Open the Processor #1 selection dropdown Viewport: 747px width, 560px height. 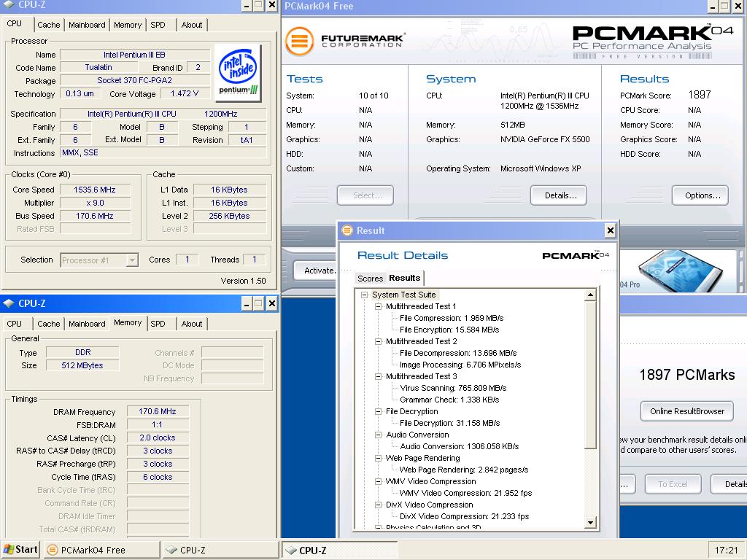tap(132, 260)
